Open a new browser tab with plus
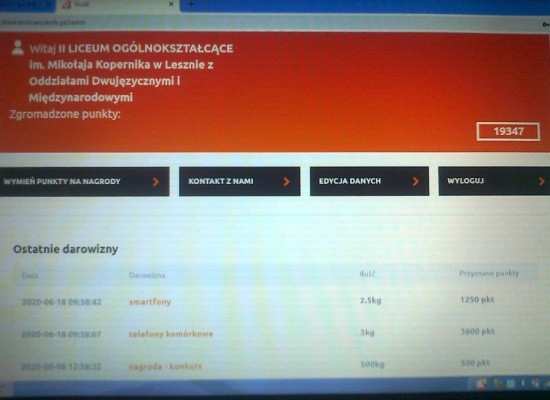This screenshot has width=550, height=400. coord(192,4)
